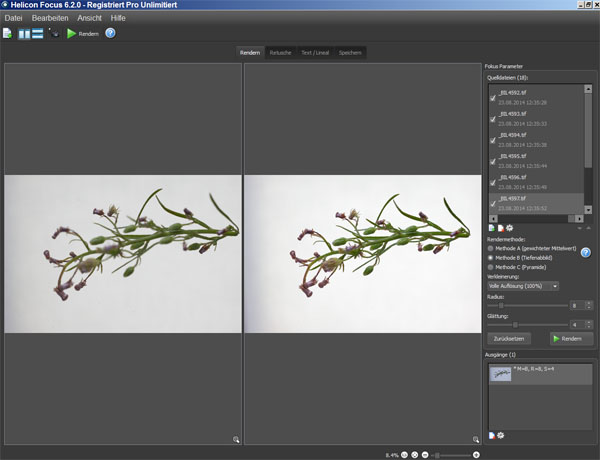Viewport: 600px width, 460px height.
Task: Choose Methode C (Pyramide) render method
Action: (490, 267)
